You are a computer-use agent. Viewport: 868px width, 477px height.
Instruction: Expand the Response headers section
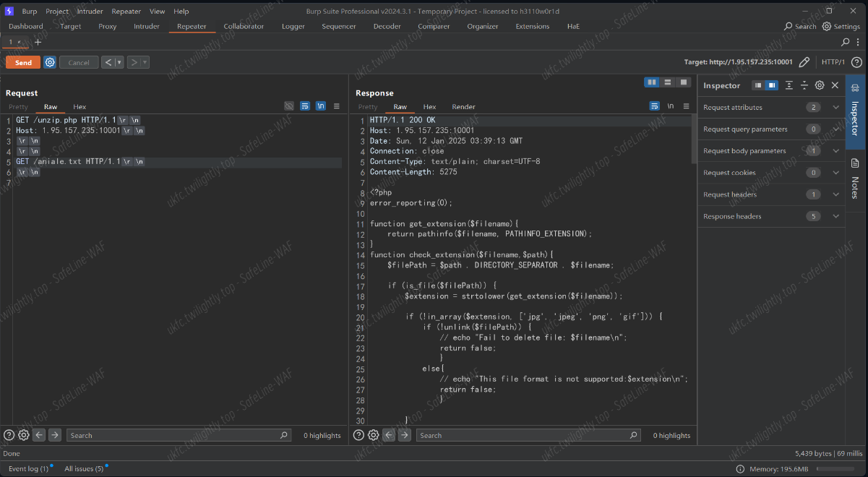coord(836,216)
